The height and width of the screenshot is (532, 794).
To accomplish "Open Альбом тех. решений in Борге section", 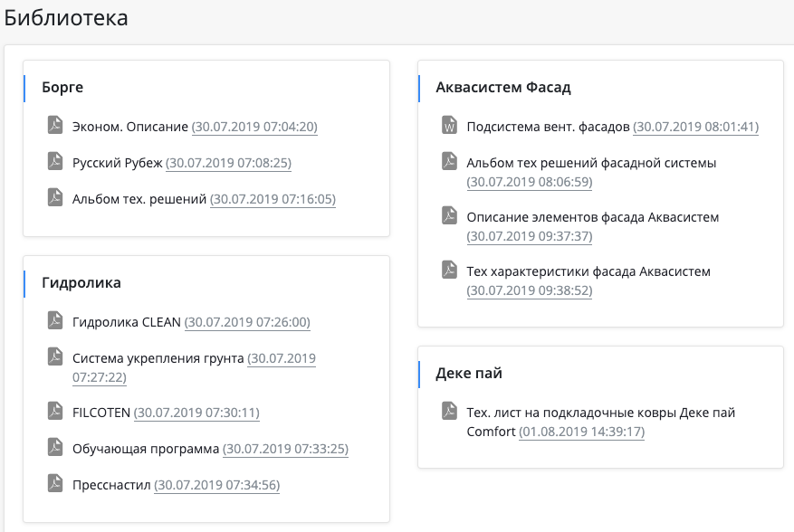I will pyautogui.click(x=139, y=199).
